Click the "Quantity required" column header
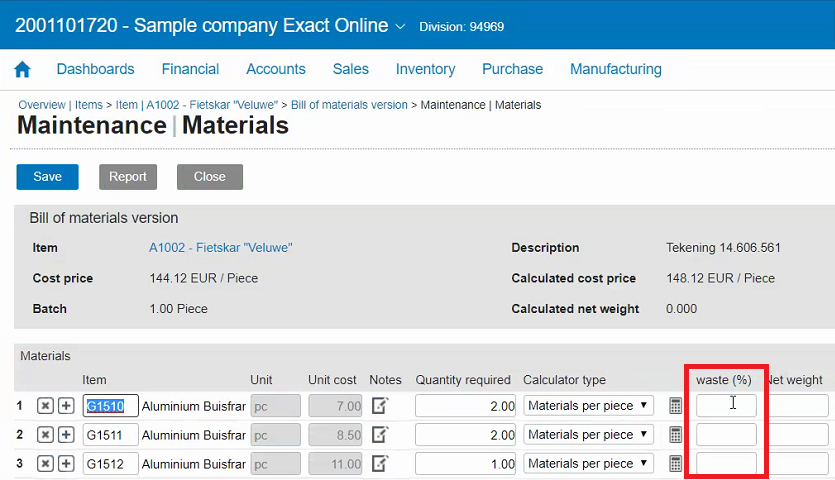Image resolution: width=835 pixels, height=480 pixels. coord(463,380)
